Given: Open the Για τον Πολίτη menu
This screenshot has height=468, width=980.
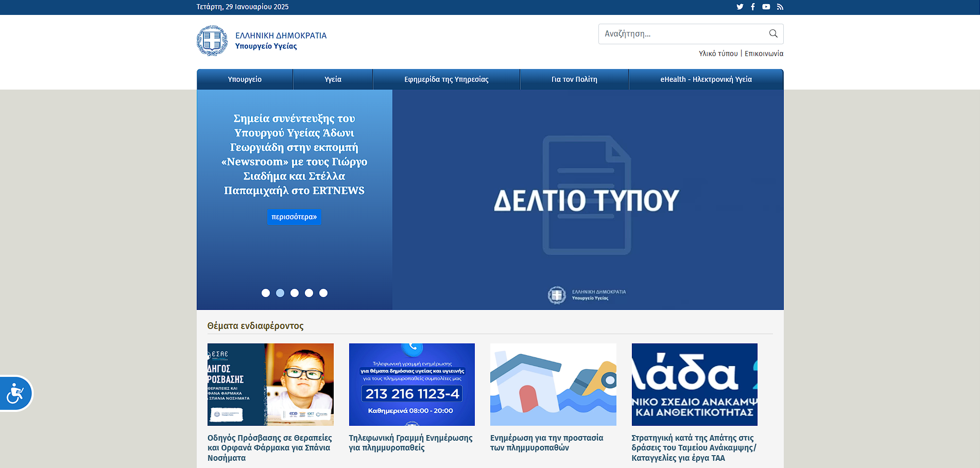Looking at the screenshot, I should (x=575, y=79).
